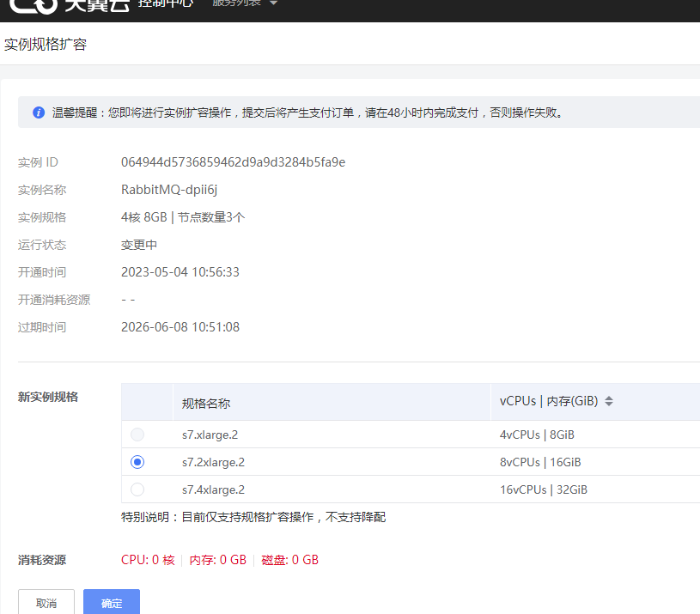Click the sort arrows icon in vCPUs column
Viewport: 700px width, 614px height.
pos(609,402)
